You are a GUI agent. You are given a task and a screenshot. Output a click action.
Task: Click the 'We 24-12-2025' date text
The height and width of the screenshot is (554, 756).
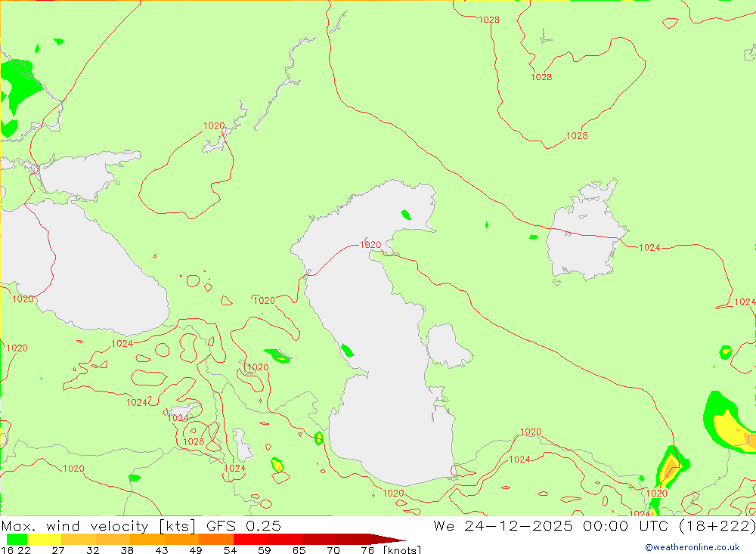(x=503, y=525)
